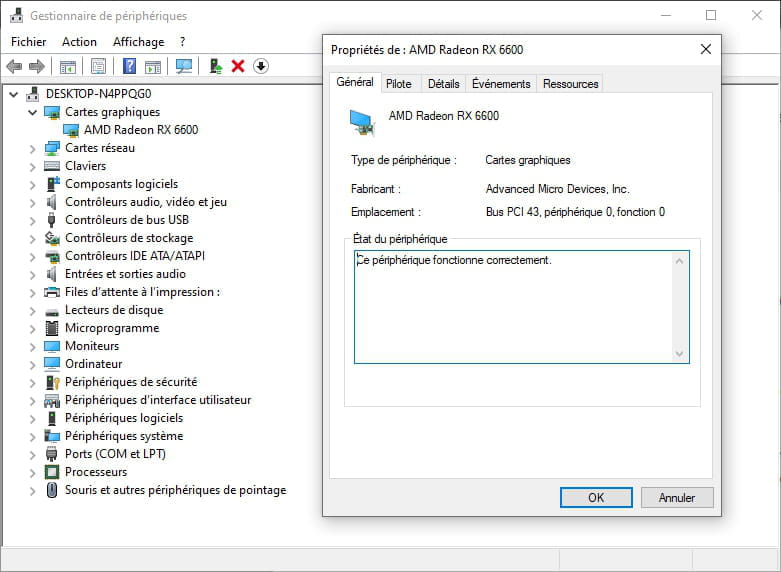The width and height of the screenshot is (781, 572).
Task: Maximize the Gestionnaire de périphériques window
Action: coord(711,15)
